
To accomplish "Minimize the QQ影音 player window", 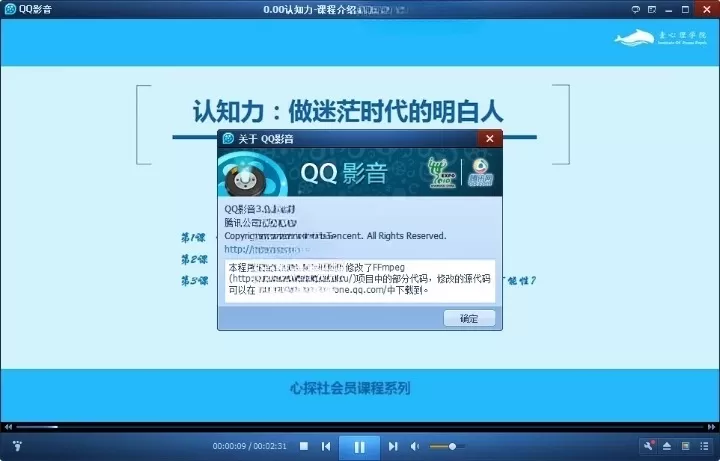I will [x=669, y=10].
